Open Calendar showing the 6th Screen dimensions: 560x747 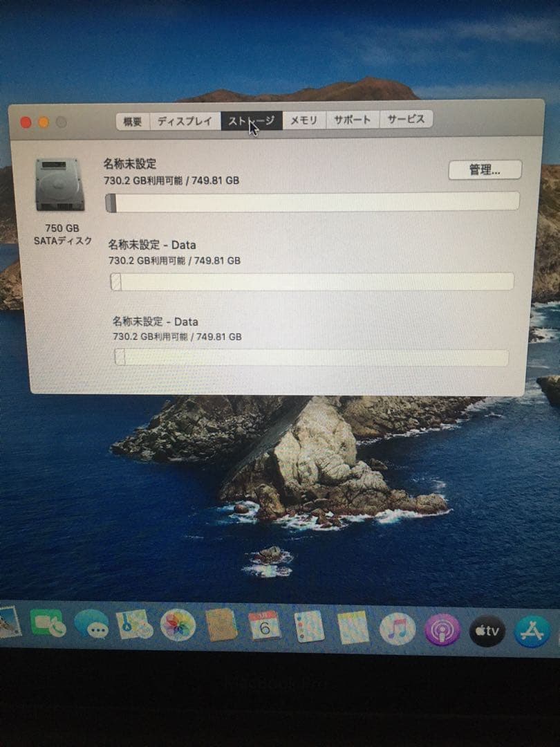[x=264, y=626]
